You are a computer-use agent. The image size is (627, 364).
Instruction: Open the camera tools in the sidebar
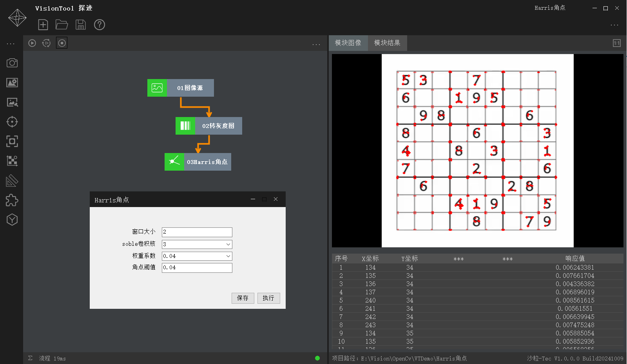[12, 63]
